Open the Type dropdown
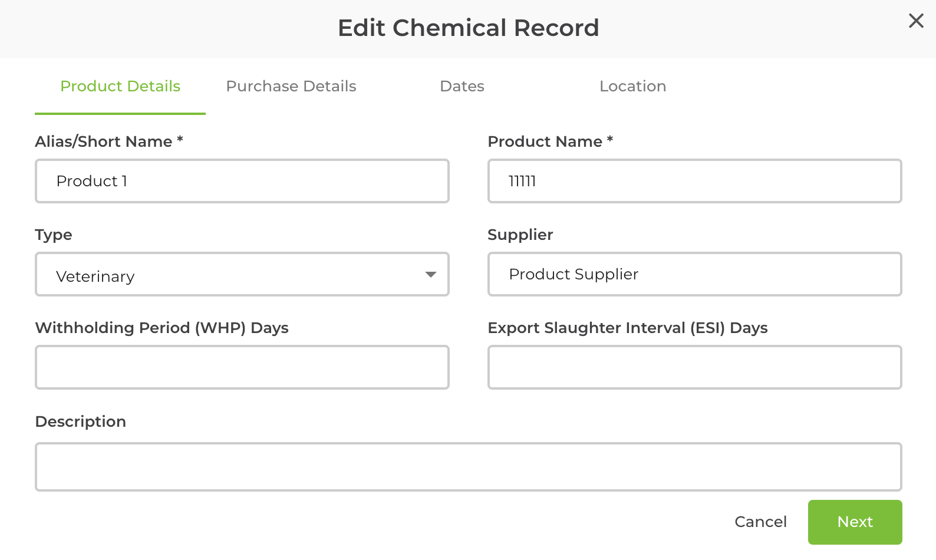The width and height of the screenshot is (936, 560). click(x=242, y=275)
